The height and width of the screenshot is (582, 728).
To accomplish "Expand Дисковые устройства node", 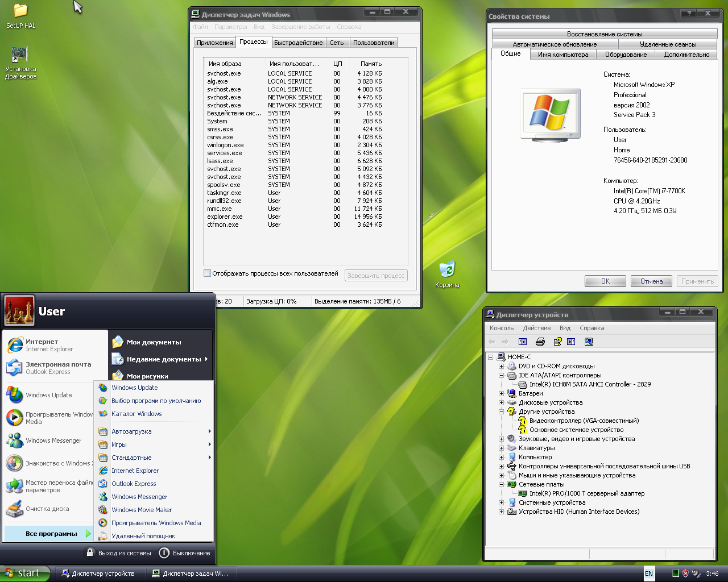I will 501,402.
